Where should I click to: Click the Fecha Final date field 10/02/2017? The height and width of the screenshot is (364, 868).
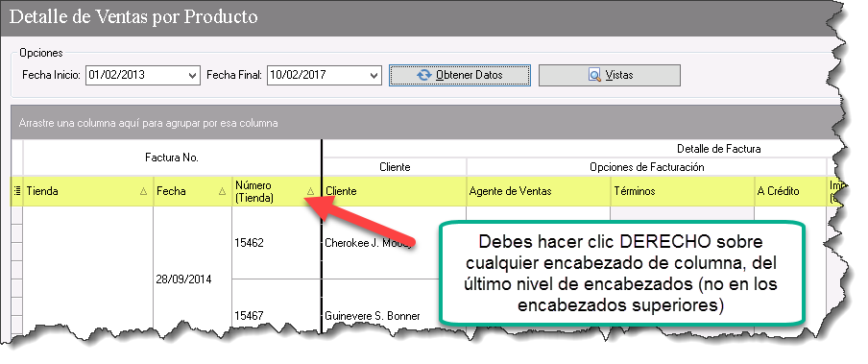pyautogui.click(x=325, y=75)
